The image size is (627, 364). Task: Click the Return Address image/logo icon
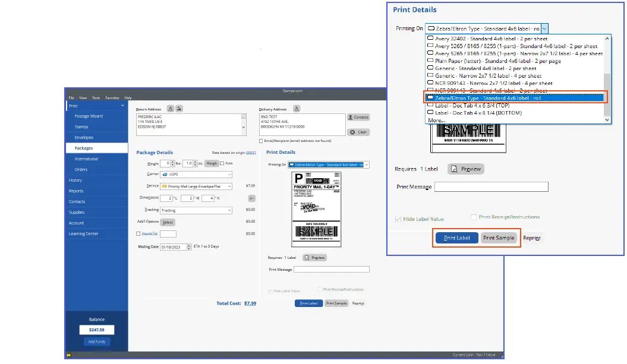[x=179, y=108]
